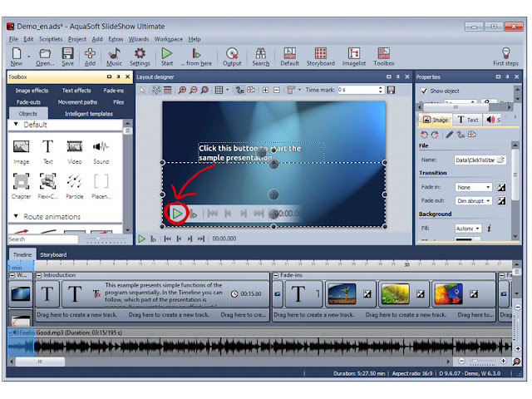Select the Chapter object in Toolbox
Viewport: 532px width, 399px height.
click(21, 186)
